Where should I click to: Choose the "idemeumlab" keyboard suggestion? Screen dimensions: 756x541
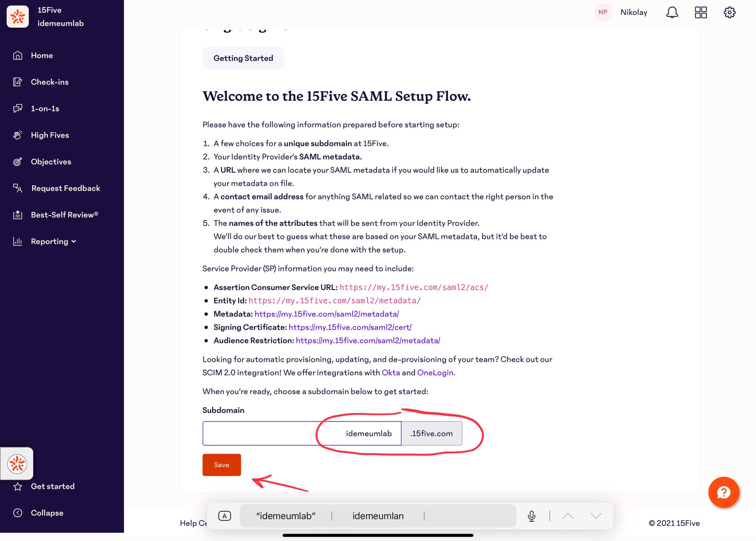pos(286,516)
